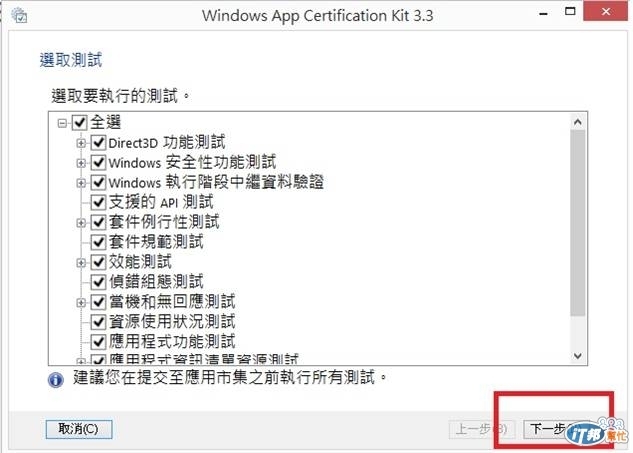Uncheck 支援的 API 測試 checkbox
The width and height of the screenshot is (633, 453).
click(98, 202)
